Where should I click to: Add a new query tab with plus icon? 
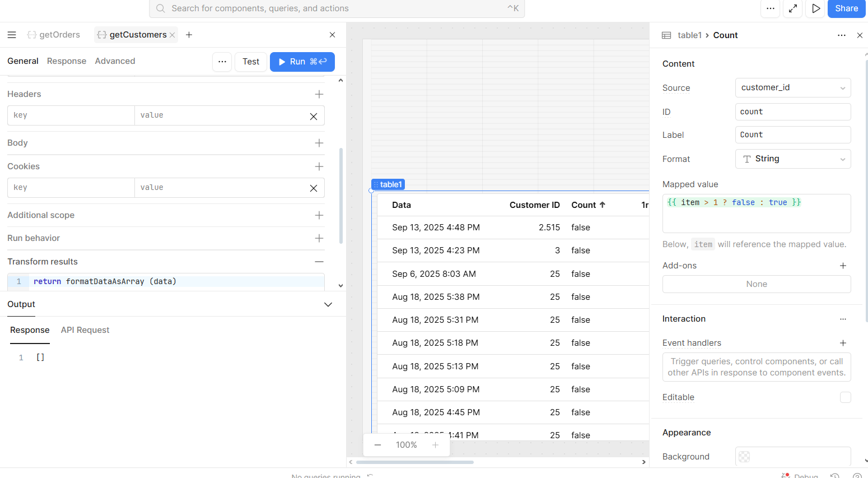coord(189,35)
